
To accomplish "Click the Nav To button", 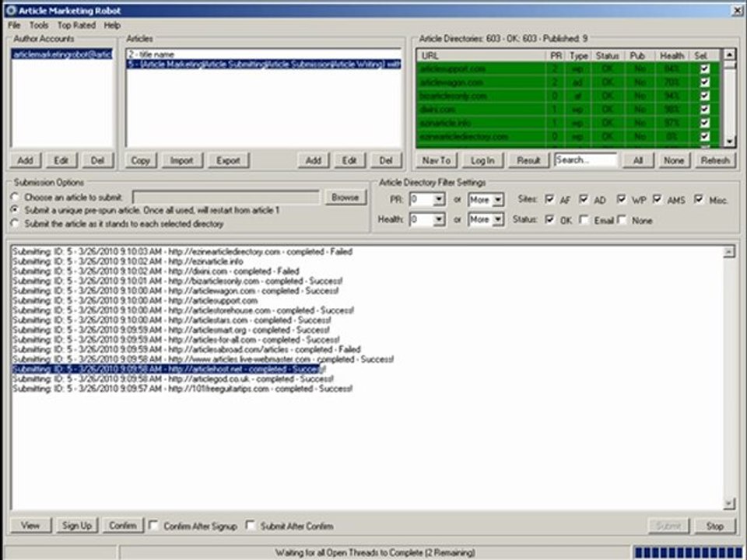I will [437, 160].
